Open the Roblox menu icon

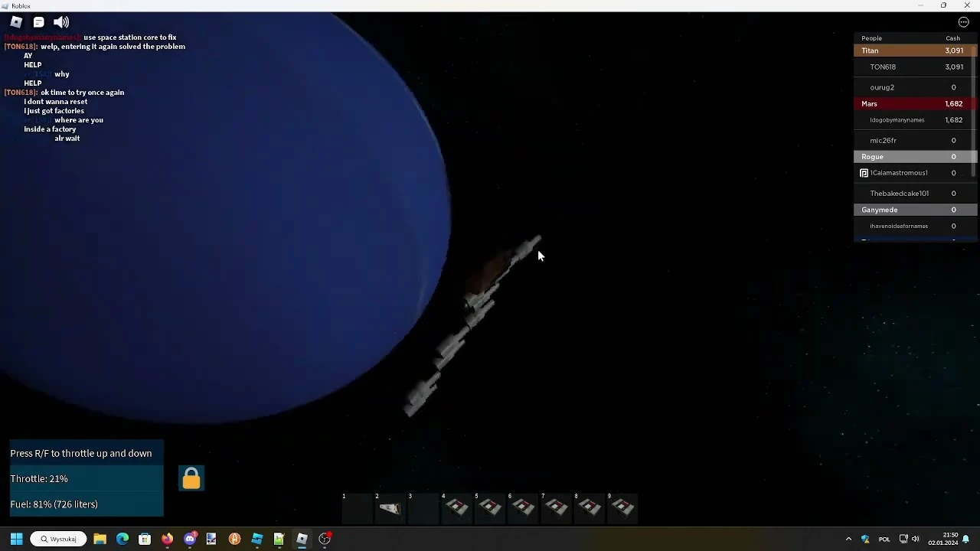[x=16, y=21]
